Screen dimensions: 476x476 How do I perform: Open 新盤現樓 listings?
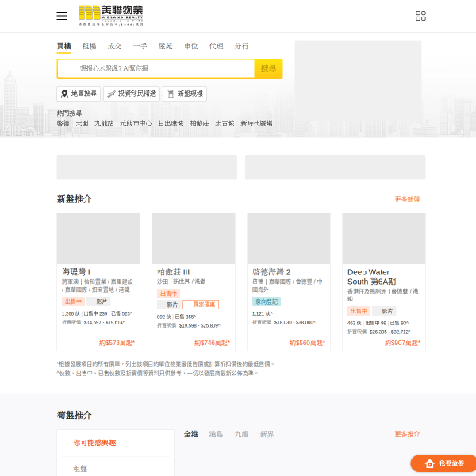(185, 94)
